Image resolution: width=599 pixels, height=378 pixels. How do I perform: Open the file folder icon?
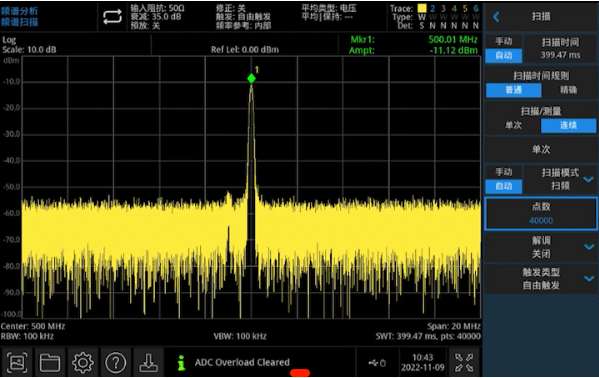pyautogui.click(x=50, y=362)
